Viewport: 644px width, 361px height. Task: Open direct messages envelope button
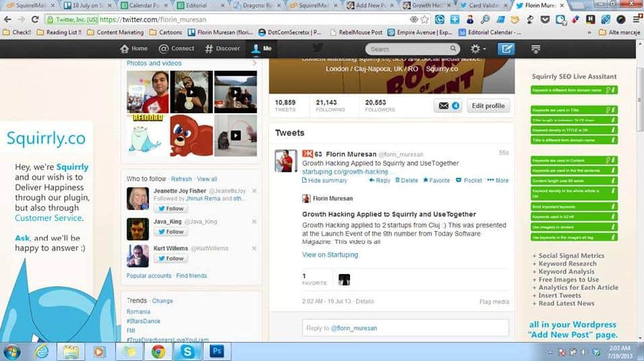(x=448, y=106)
